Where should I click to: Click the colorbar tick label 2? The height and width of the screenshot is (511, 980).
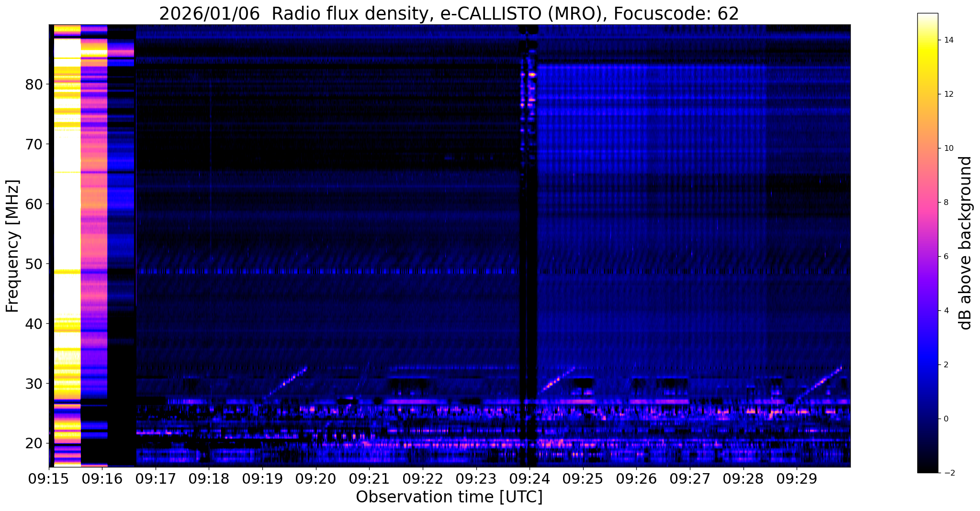click(x=946, y=365)
